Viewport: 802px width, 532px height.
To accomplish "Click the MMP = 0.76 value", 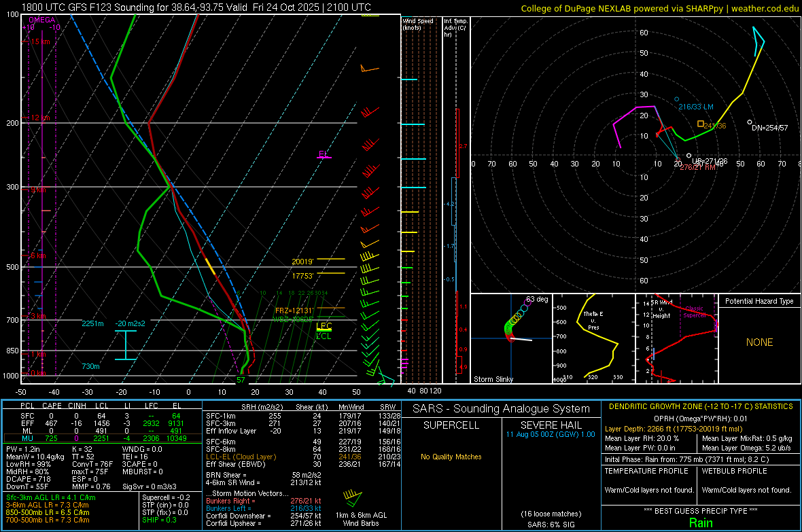I will [91, 486].
